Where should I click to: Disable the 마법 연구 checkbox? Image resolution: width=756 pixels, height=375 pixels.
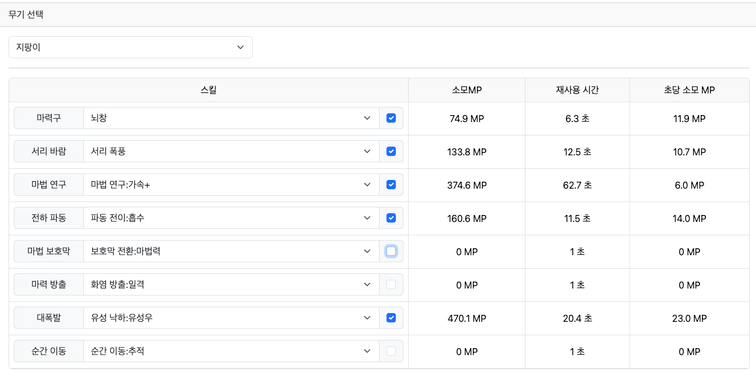(x=391, y=185)
